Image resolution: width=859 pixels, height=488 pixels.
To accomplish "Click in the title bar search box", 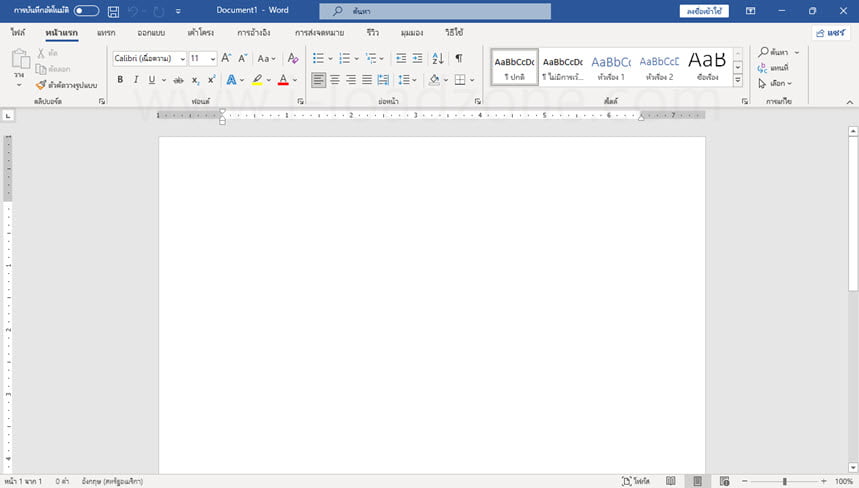I will point(435,11).
